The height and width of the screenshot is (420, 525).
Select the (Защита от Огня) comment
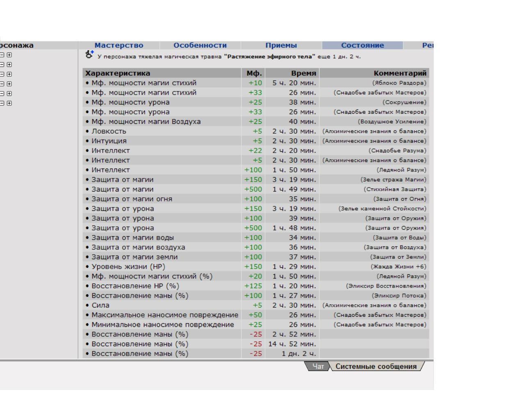tap(400, 199)
